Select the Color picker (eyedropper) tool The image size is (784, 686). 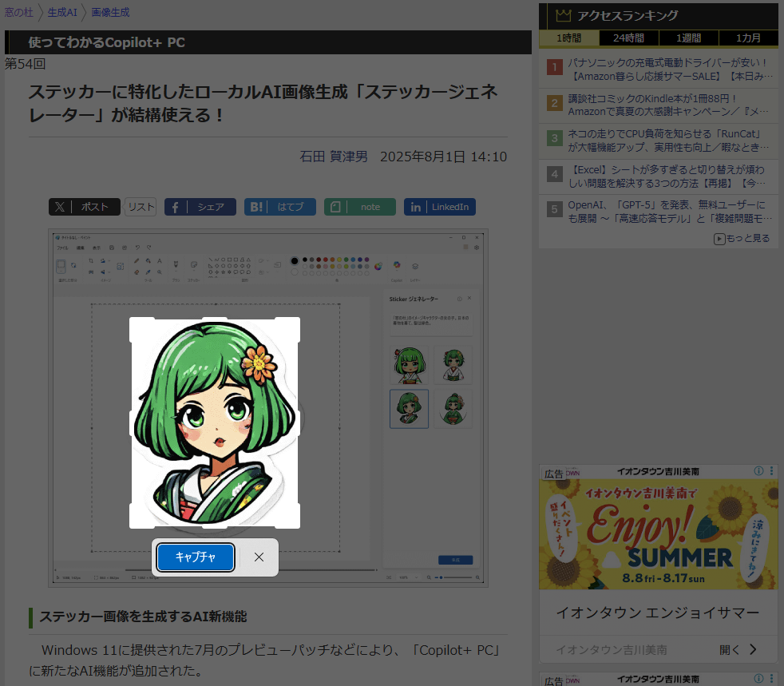point(148,271)
